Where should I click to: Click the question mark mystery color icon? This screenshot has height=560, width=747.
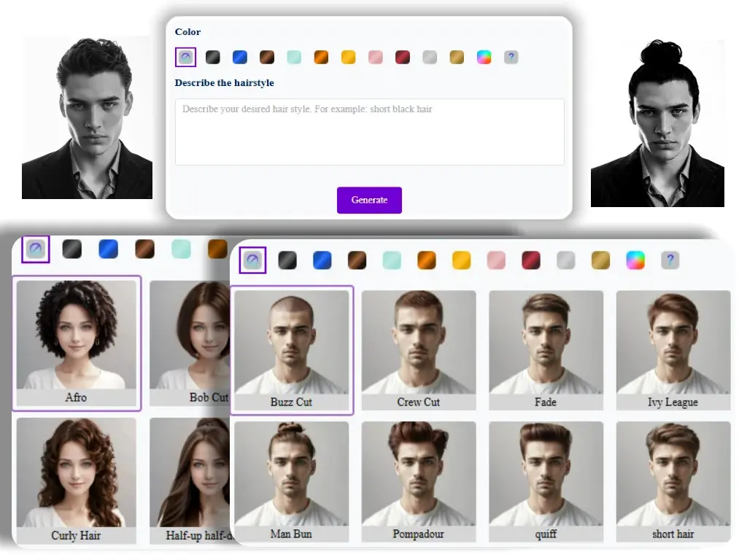(x=511, y=57)
